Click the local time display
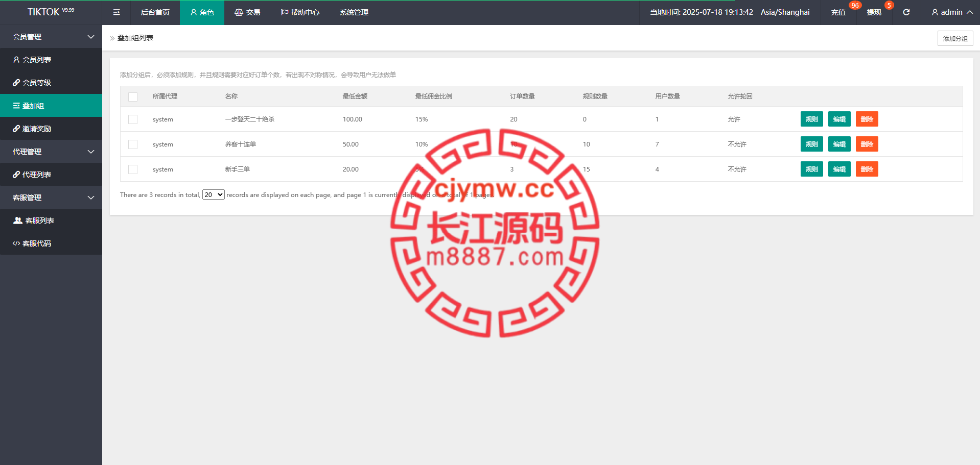This screenshot has height=465, width=980. point(702,12)
